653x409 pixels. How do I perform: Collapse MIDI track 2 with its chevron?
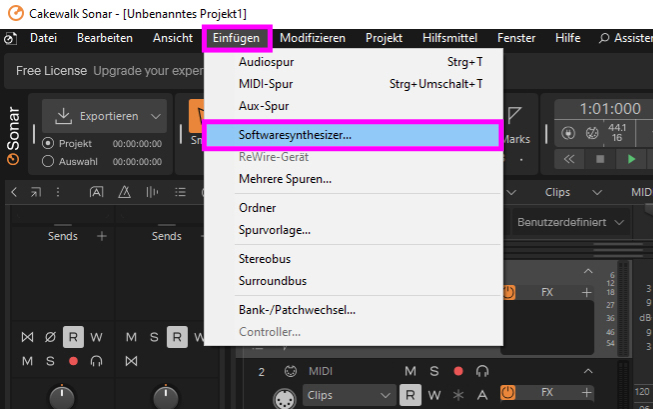588,371
